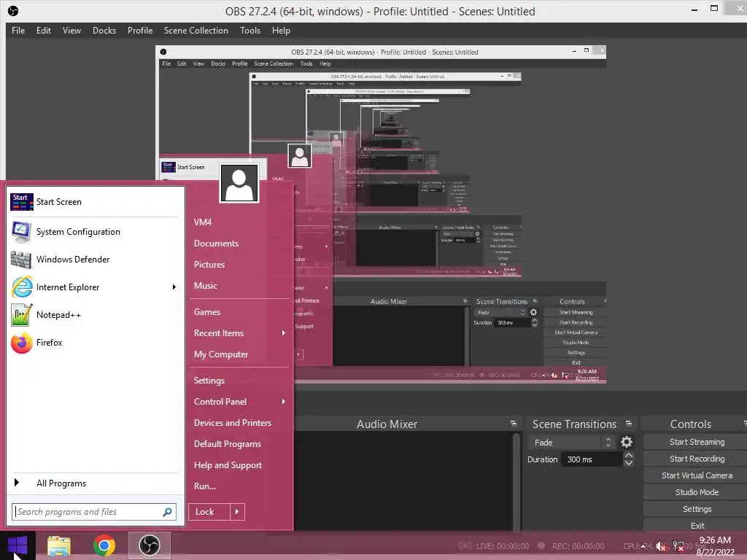Click Start Virtual Camera button
Screen dimensions: 747x560
point(697,475)
